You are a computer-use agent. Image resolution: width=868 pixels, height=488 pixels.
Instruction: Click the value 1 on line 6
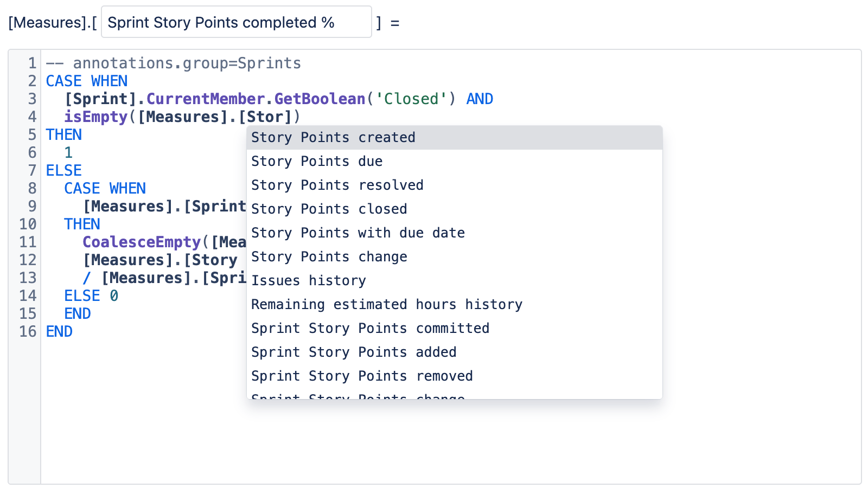click(68, 153)
